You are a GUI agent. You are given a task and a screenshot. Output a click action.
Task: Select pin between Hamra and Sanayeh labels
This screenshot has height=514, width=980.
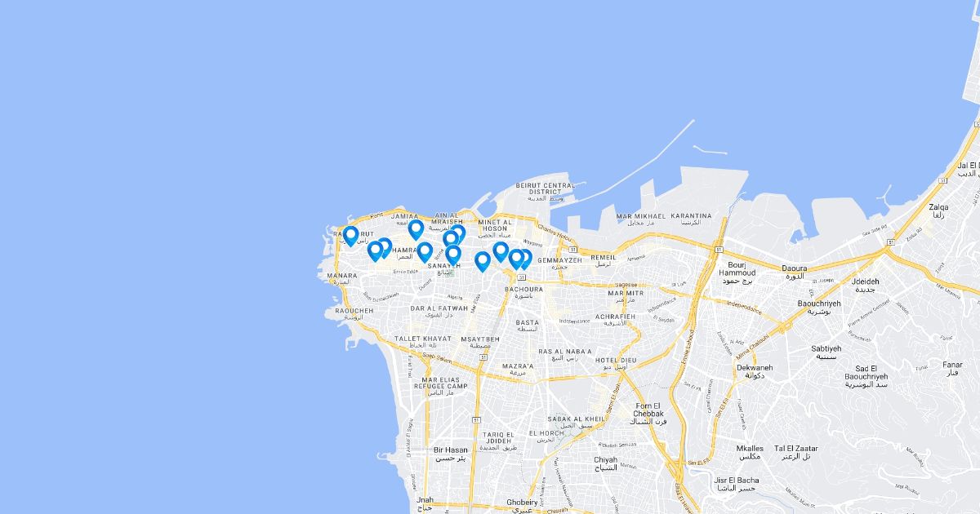coord(425,251)
